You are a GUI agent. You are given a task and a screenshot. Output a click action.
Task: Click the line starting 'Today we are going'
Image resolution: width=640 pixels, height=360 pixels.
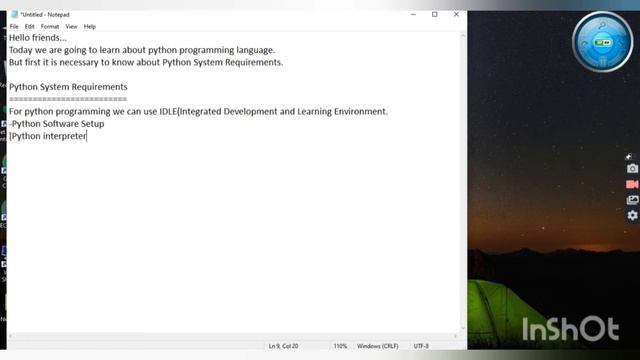coord(142,50)
